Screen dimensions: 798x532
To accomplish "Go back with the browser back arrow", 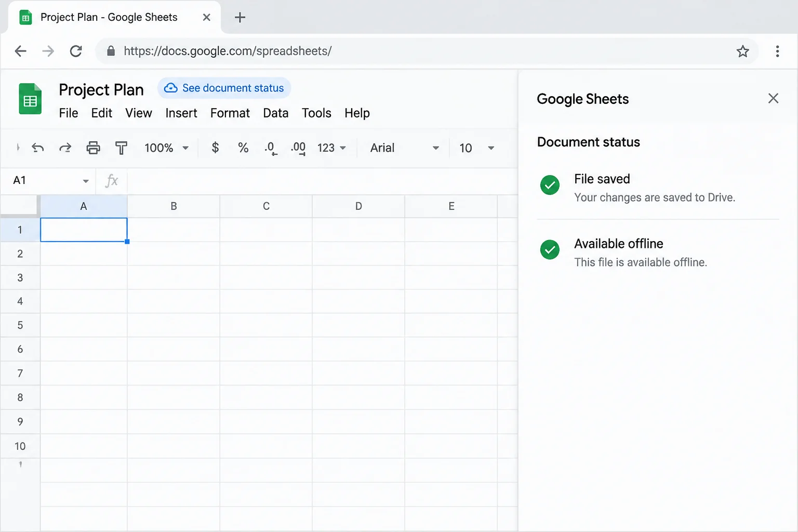I will tap(21, 51).
